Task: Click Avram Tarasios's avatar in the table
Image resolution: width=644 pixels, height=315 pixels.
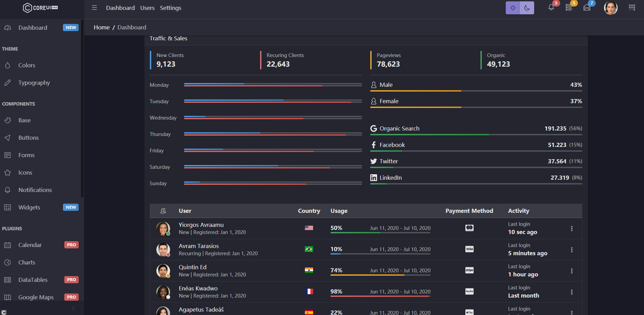Action: click(163, 250)
